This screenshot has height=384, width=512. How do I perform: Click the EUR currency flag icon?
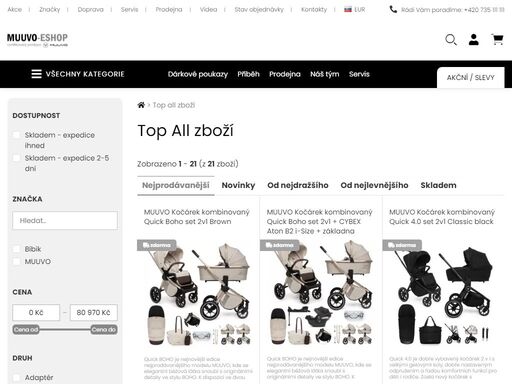348,10
